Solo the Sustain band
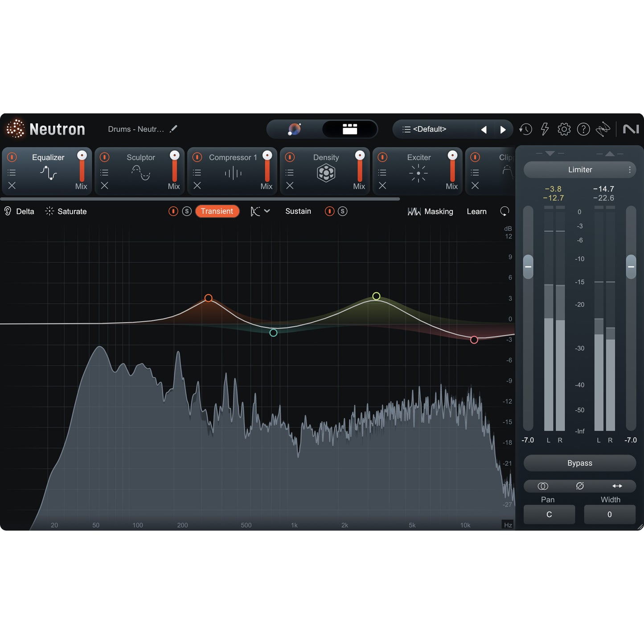 tap(342, 211)
